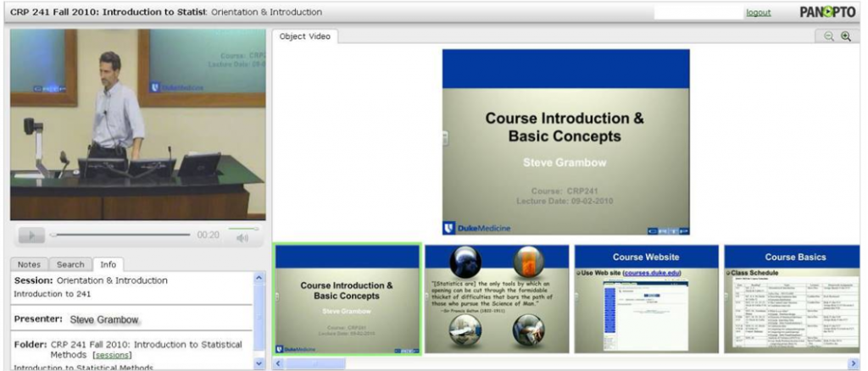Click the Panopto logo
The image size is (868, 371).
click(x=827, y=12)
